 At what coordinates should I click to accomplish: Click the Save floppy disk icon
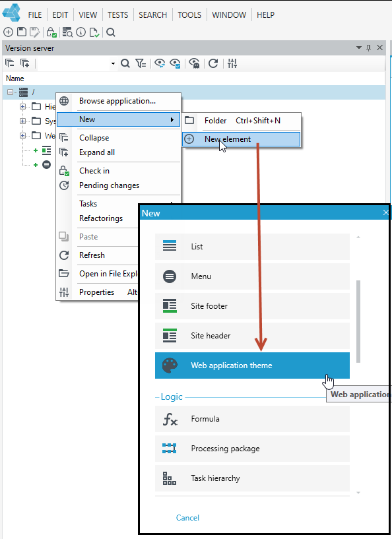click(x=22, y=32)
